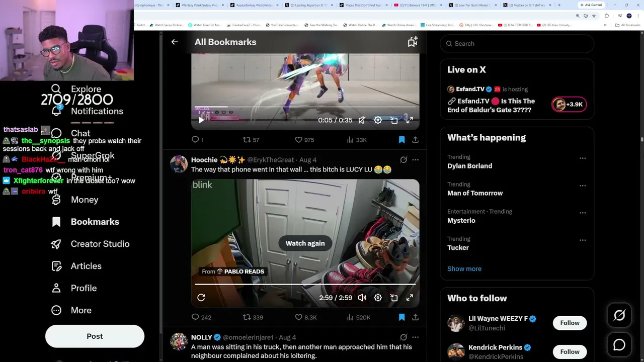Open Hoochie's profile avatar
This screenshot has height=362, width=644.
[179, 164]
